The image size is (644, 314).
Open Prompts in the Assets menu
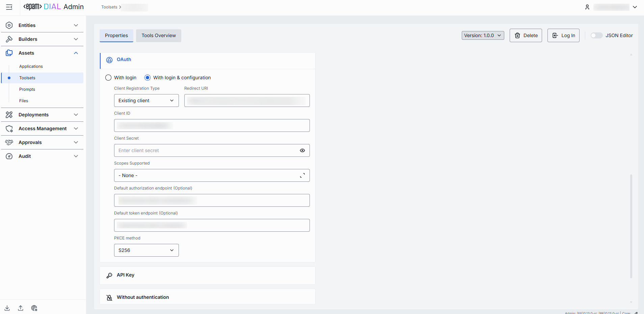point(27,89)
